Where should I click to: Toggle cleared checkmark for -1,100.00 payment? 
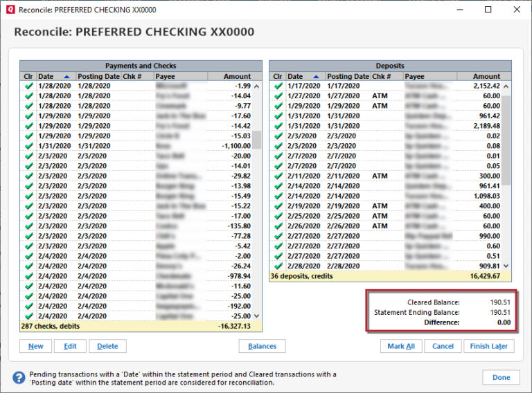pos(28,146)
